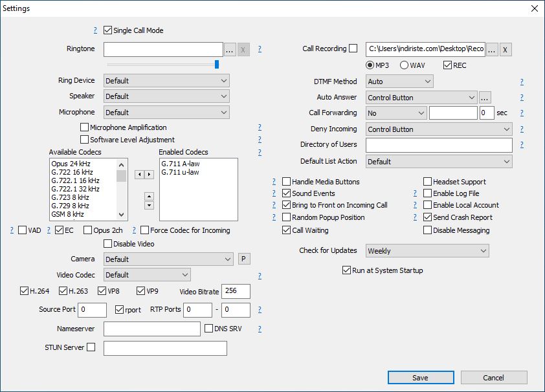
Task: Open help for Directory of Users
Action: tap(522, 145)
